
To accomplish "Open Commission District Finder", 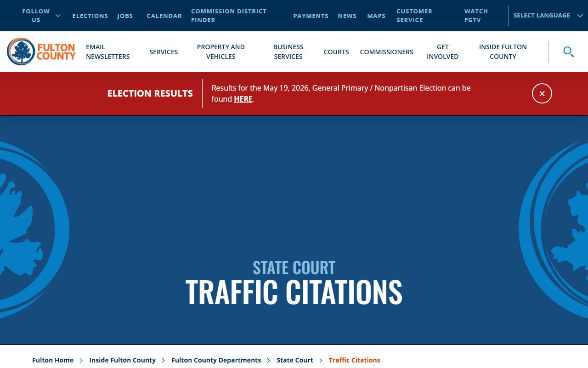I will [x=229, y=16].
